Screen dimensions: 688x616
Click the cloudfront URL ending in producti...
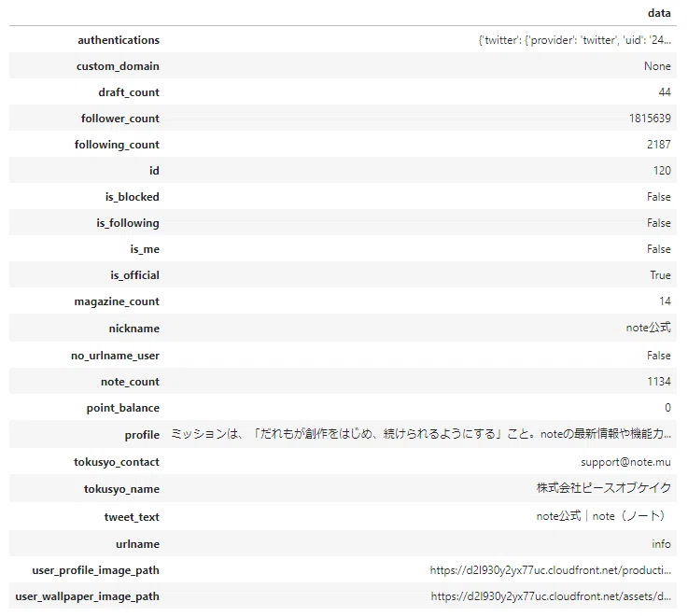point(550,570)
